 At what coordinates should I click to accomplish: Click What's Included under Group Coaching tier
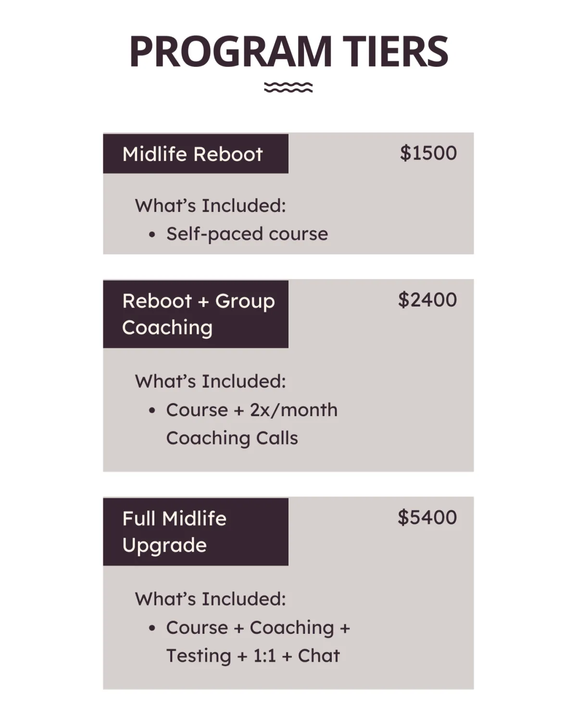210,382
